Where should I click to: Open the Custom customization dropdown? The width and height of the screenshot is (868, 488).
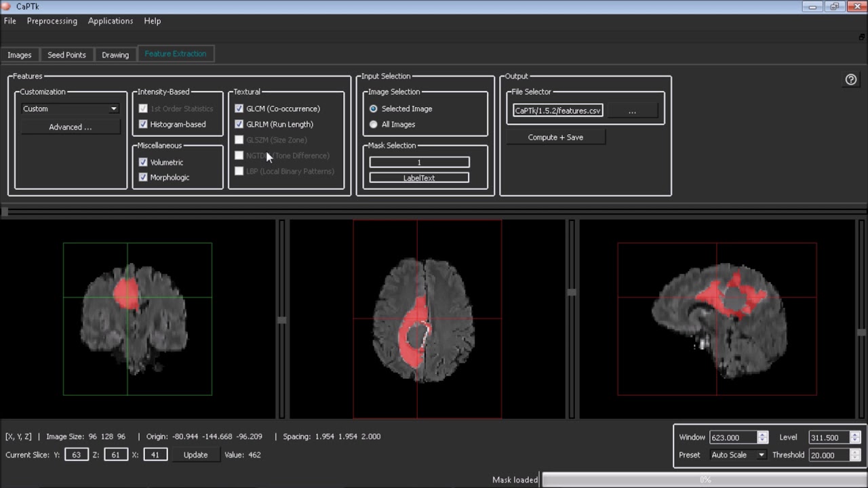click(x=70, y=108)
